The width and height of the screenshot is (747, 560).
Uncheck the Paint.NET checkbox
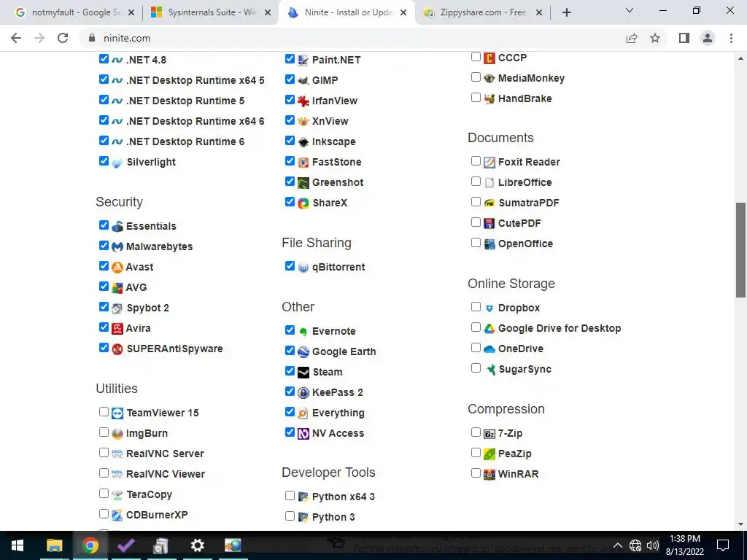point(290,58)
